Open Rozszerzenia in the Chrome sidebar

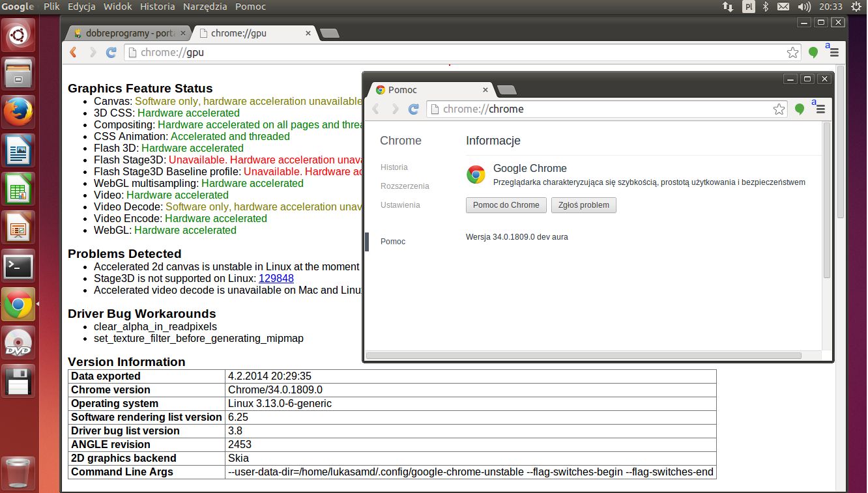(405, 186)
